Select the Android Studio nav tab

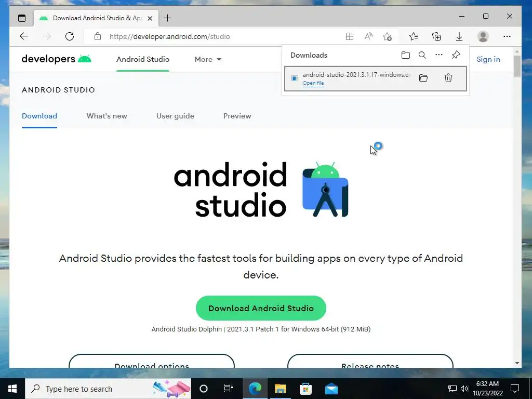point(143,59)
